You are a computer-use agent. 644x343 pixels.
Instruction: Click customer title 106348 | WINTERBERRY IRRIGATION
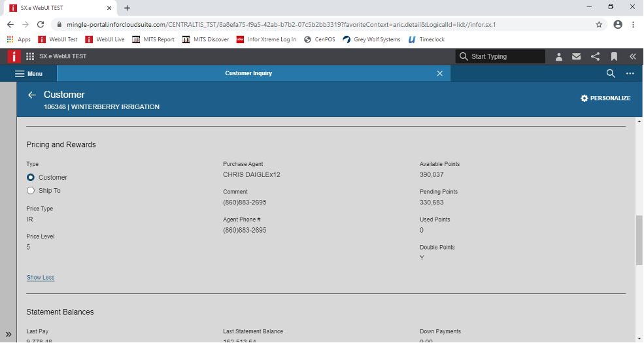click(102, 106)
